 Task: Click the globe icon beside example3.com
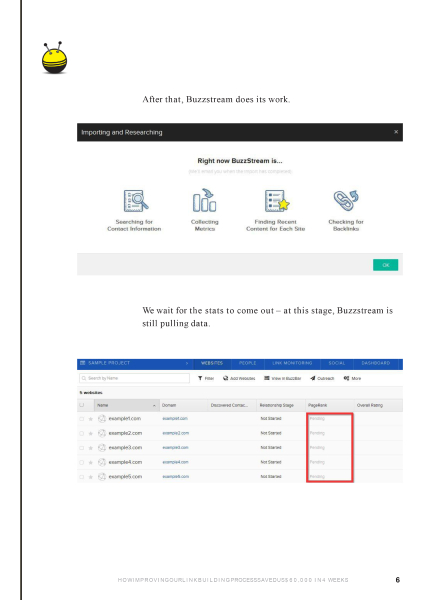[x=102, y=448]
